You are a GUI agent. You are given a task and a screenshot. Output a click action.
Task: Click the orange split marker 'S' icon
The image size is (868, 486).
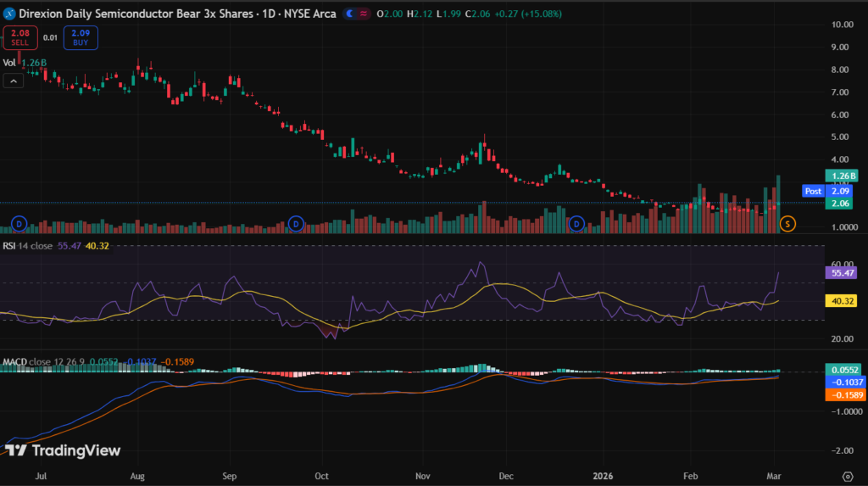tap(787, 224)
